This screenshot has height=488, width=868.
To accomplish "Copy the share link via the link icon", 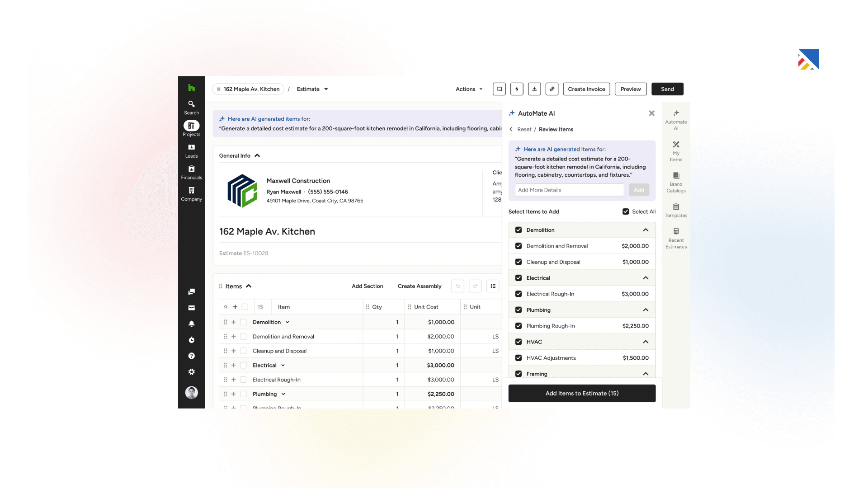I will tap(552, 89).
